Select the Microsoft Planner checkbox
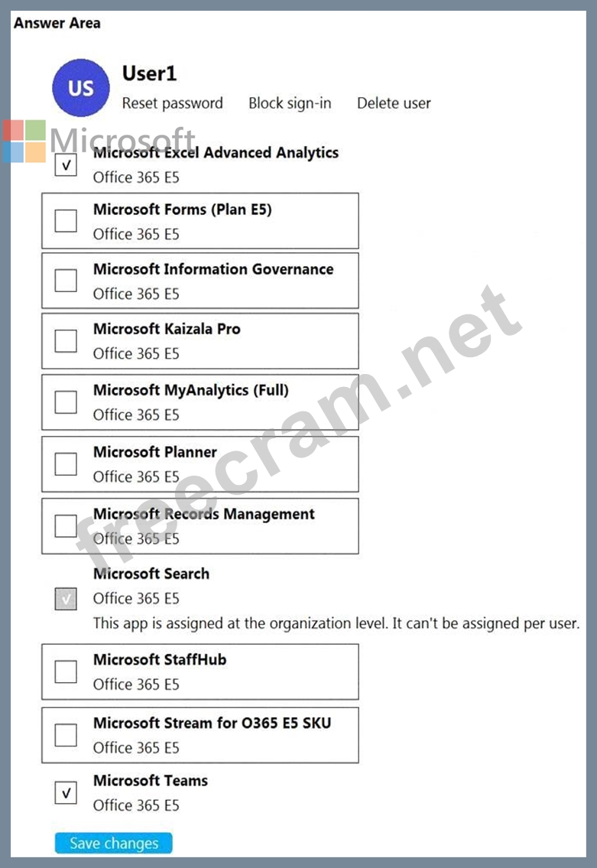 click(66, 463)
